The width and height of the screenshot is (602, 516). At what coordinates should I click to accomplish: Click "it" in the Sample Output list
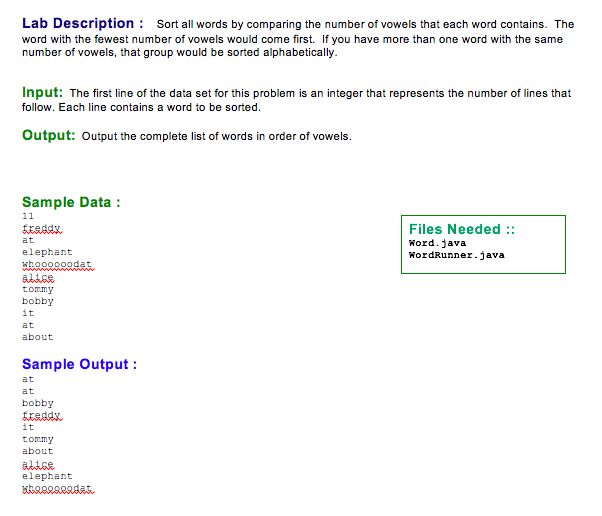tap(28, 427)
